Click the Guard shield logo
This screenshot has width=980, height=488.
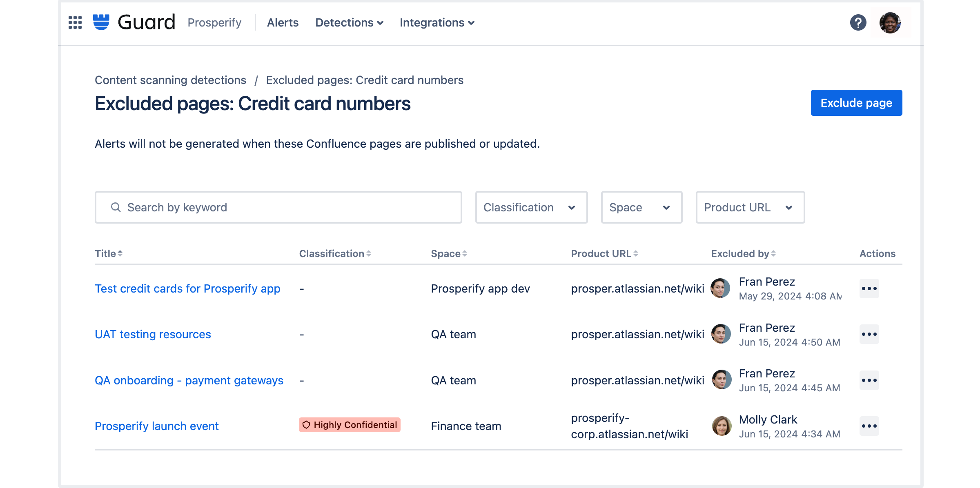(x=101, y=22)
